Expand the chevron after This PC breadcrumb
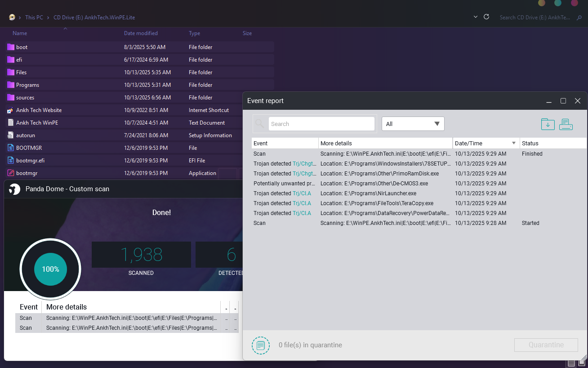The height and width of the screenshot is (368, 588). [48, 18]
